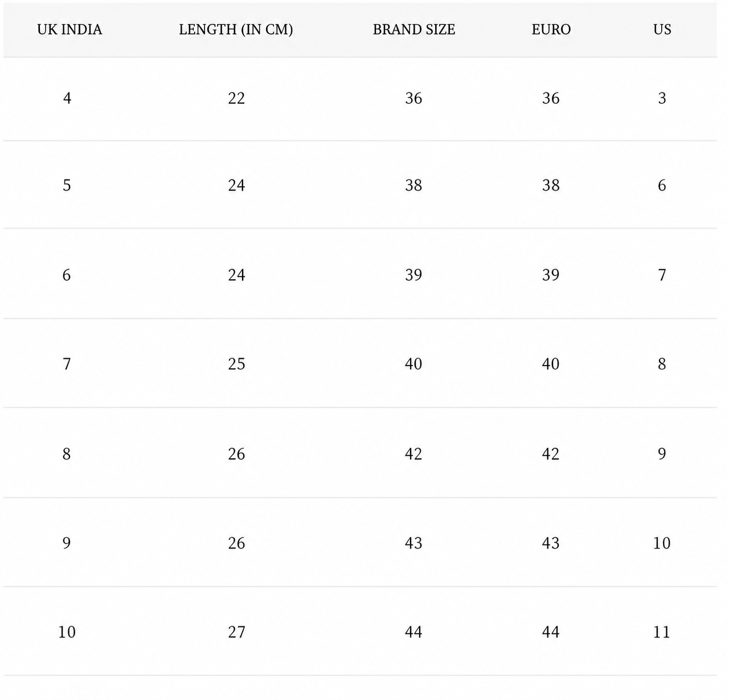The height and width of the screenshot is (700, 729).
Task: Click length value 22 cell
Action: [236, 99]
